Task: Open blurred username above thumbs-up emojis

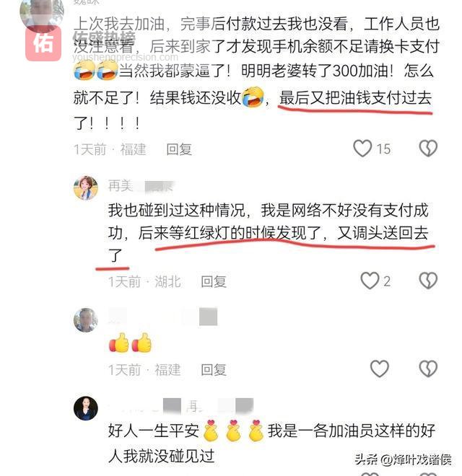Action: tap(163, 317)
